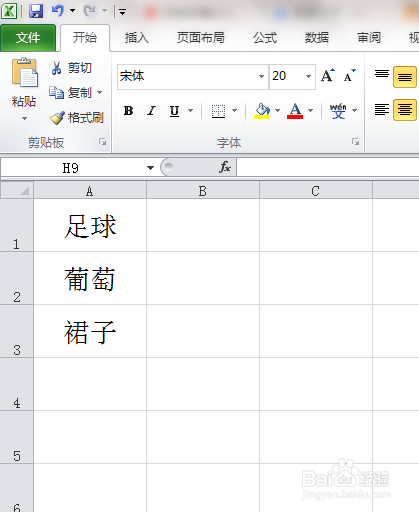419x512 pixels.
Task: Switch to the 开始 tab
Action: 85,38
